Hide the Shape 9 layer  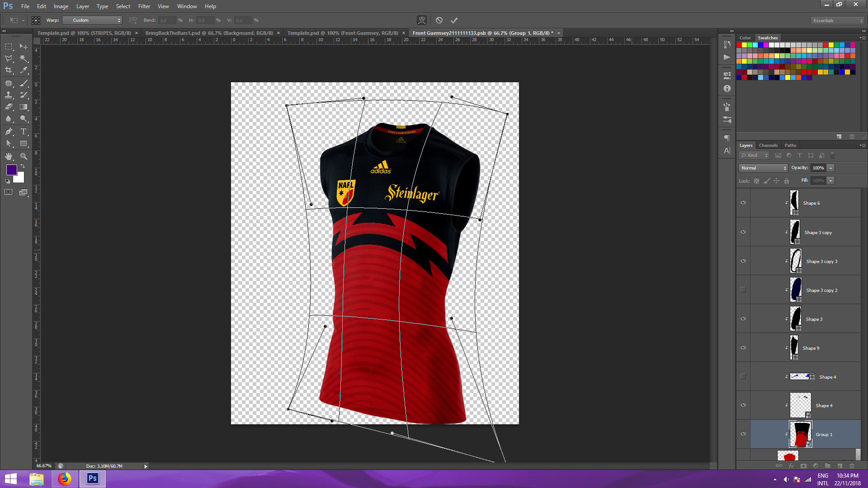tap(743, 347)
